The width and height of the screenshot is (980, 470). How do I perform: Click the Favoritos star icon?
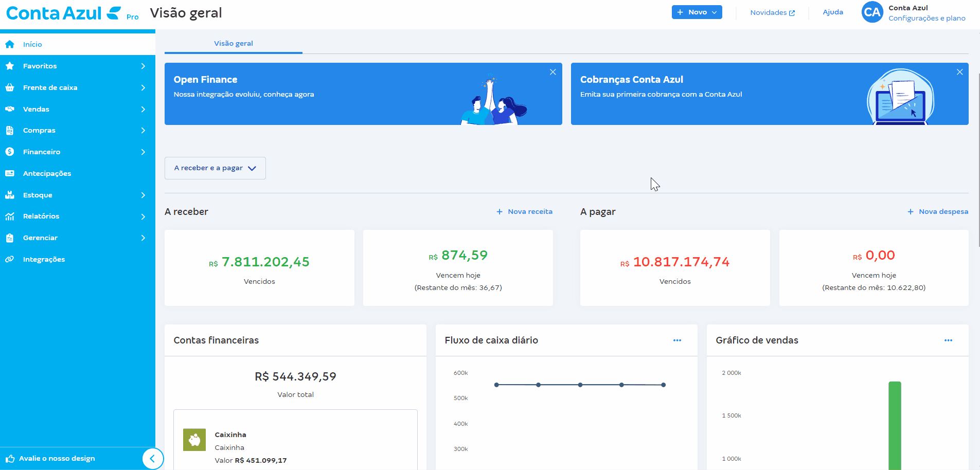[x=10, y=66]
